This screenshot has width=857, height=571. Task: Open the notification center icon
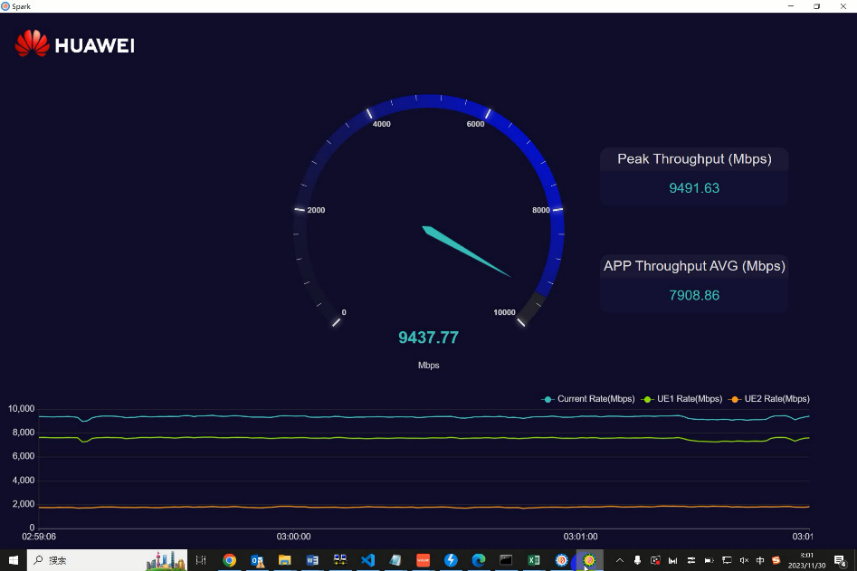pos(841,560)
